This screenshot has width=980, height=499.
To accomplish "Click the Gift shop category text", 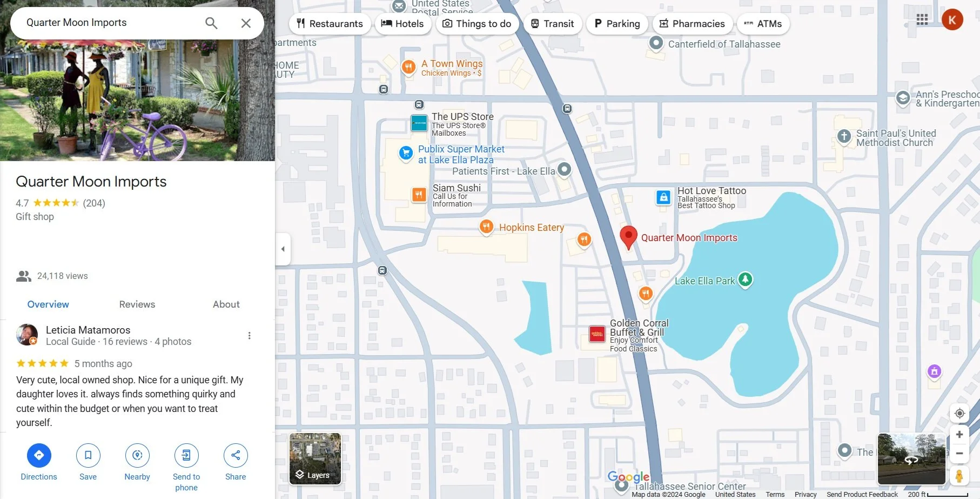I will tap(35, 217).
